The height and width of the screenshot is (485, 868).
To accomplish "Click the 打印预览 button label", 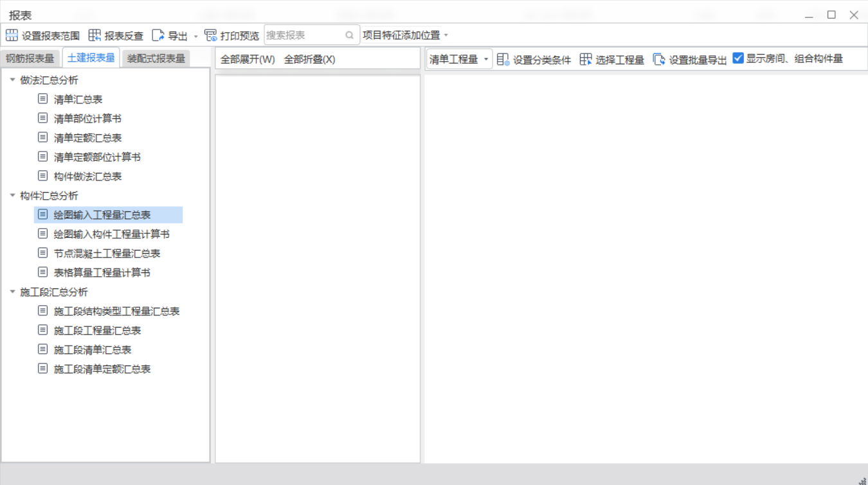I will (x=239, y=36).
